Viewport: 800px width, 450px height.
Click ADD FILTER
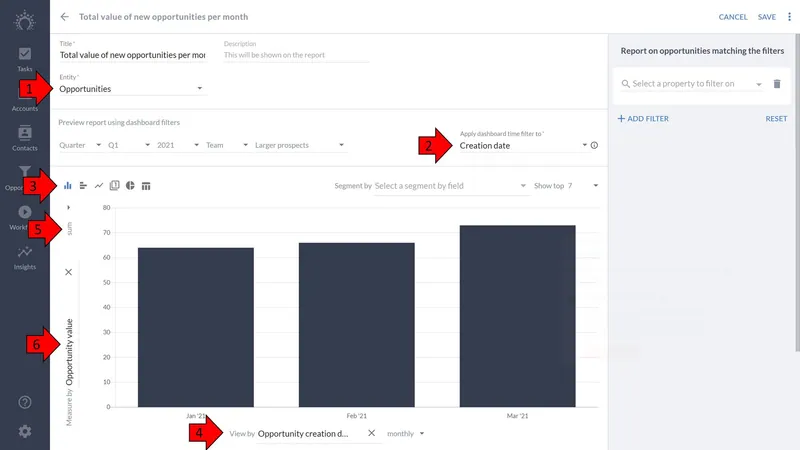coord(643,118)
